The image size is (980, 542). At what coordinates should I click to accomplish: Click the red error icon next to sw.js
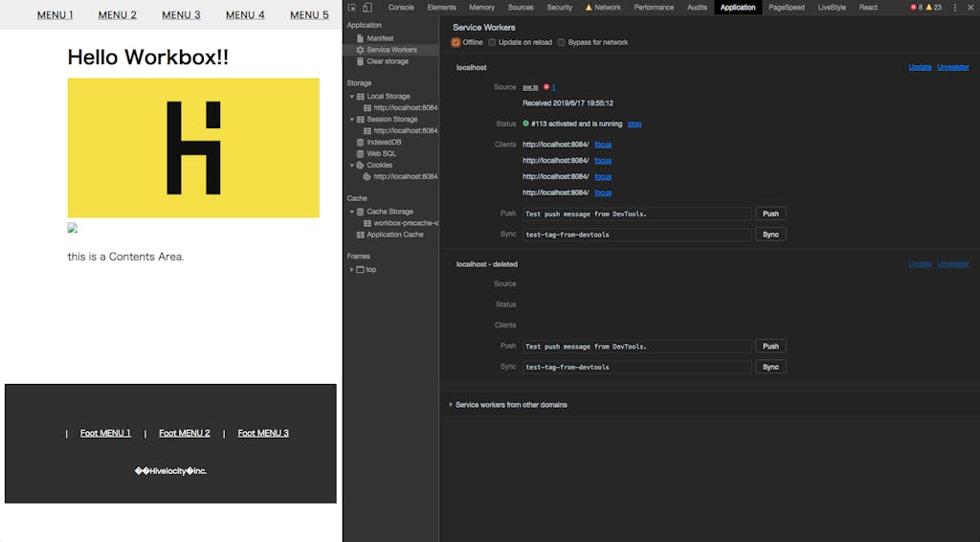tap(546, 87)
